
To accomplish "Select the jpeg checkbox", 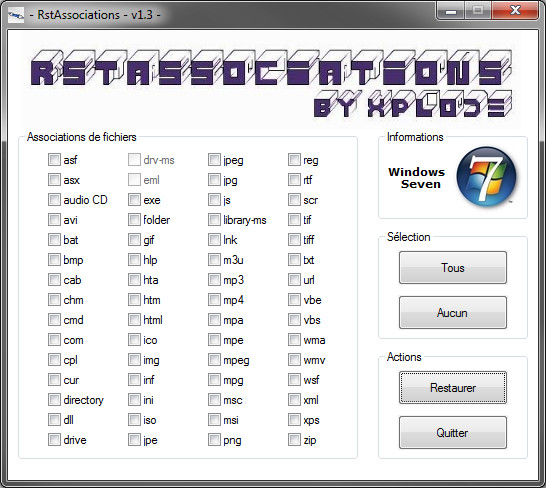I will click(214, 160).
